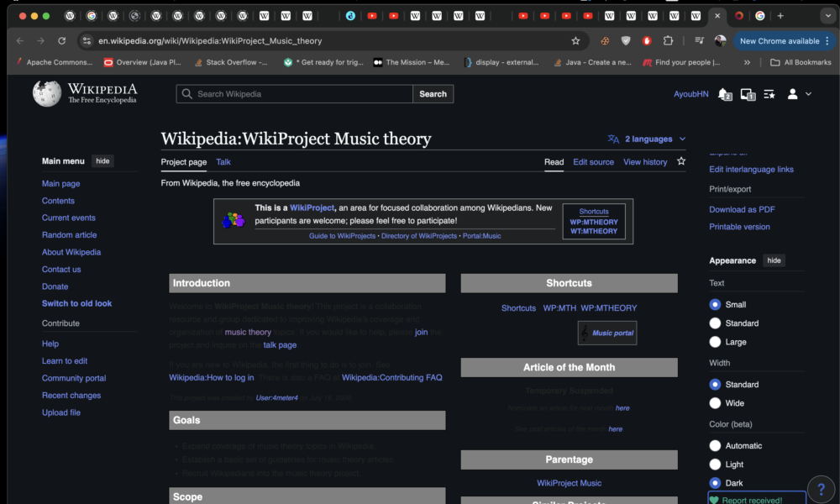Click the browser address bar URL
Screen dimensions: 840x504
click(210, 40)
